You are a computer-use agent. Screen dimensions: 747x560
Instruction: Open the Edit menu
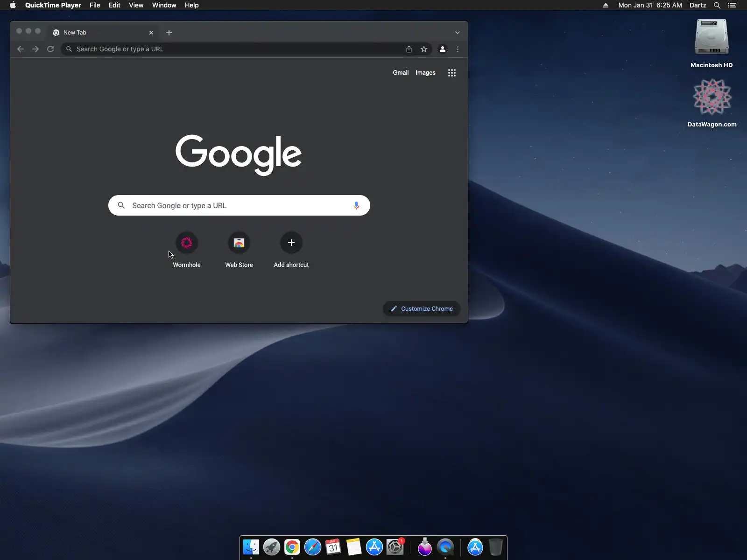(x=114, y=5)
